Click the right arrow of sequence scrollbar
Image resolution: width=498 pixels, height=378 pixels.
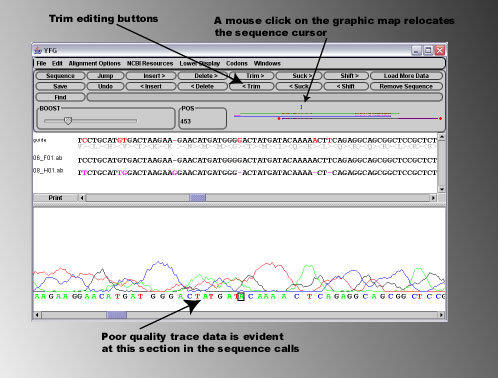[x=433, y=198]
